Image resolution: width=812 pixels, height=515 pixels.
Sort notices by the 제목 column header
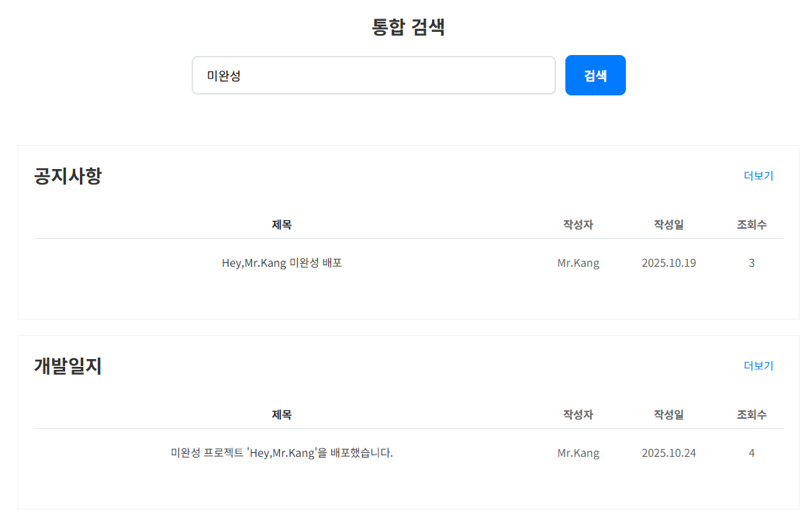tap(281, 224)
